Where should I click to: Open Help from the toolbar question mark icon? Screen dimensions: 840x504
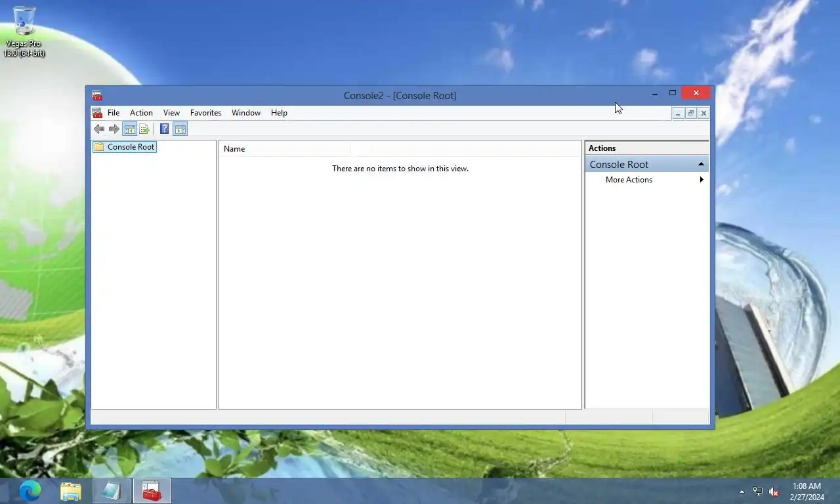164,129
